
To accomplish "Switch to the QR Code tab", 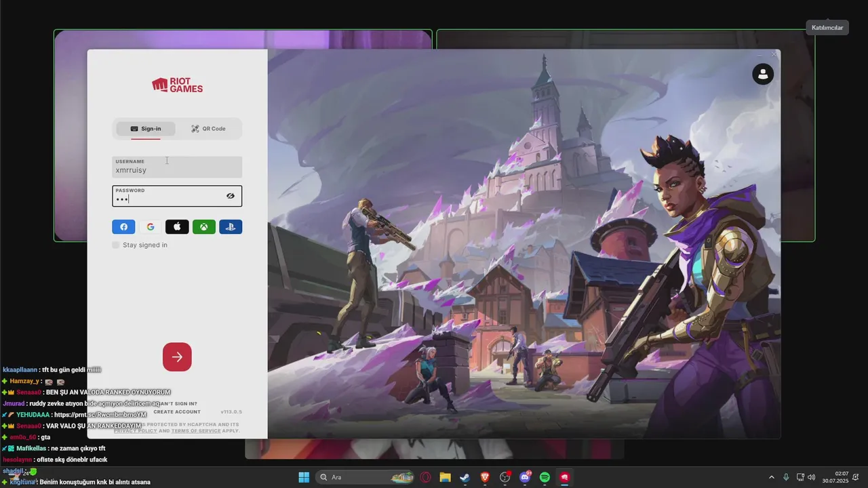I will coord(208,129).
